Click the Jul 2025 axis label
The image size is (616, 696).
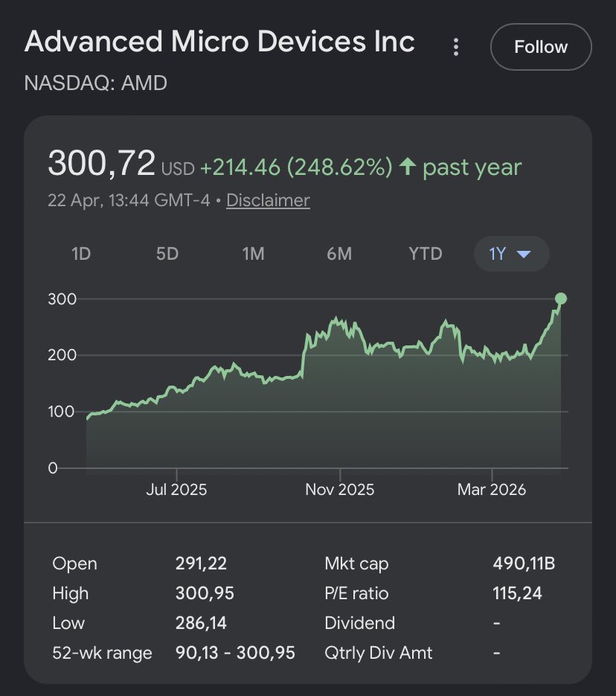click(x=176, y=490)
